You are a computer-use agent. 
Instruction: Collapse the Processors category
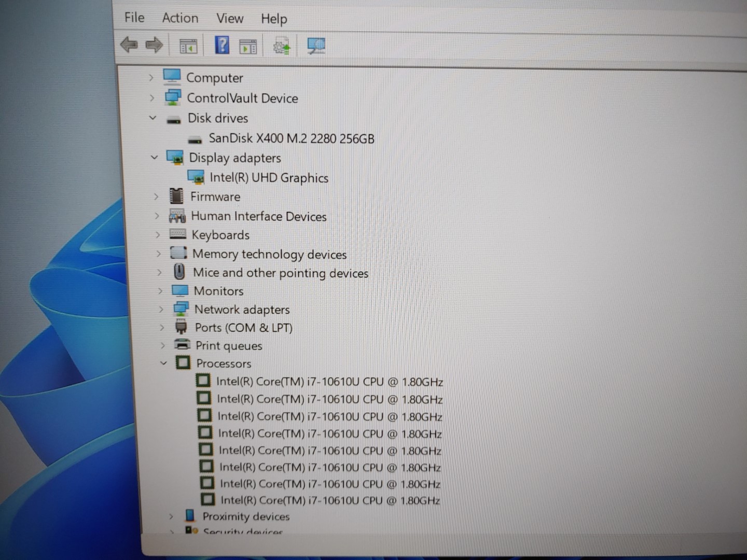pos(163,363)
